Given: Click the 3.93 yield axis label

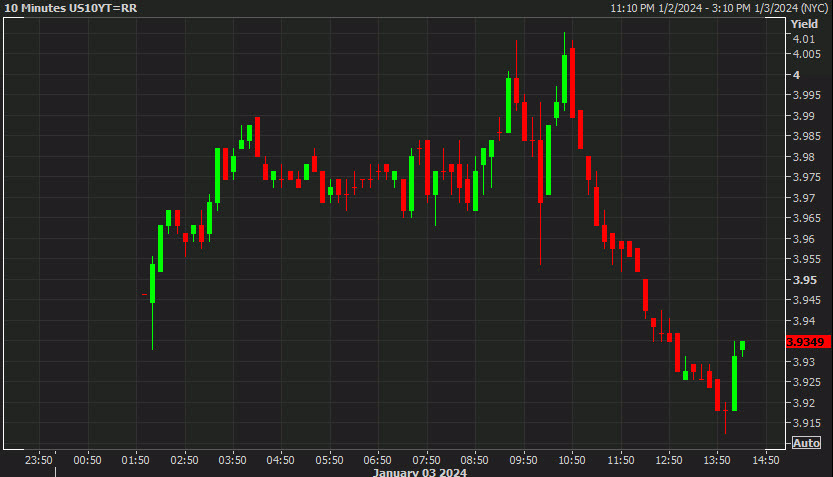Looking at the screenshot, I should click(804, 362).
